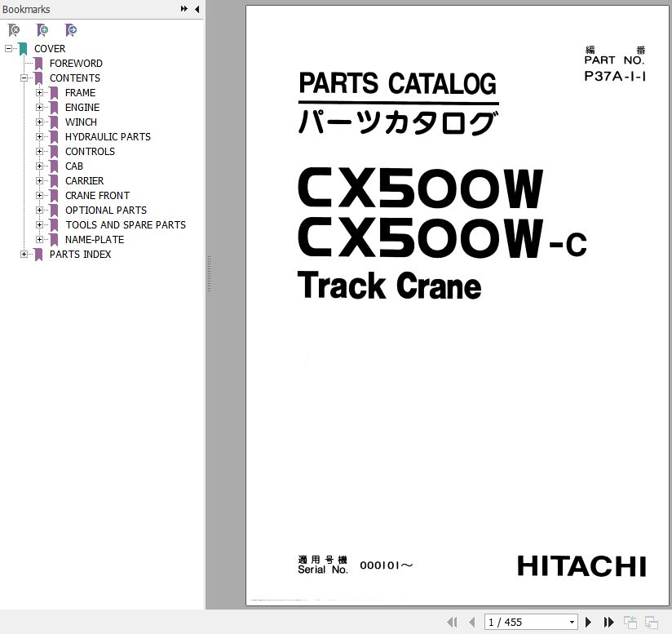Open the CARRIER bookmark
This screenshot has width=672, height=634.
click(x=85, y=180)
